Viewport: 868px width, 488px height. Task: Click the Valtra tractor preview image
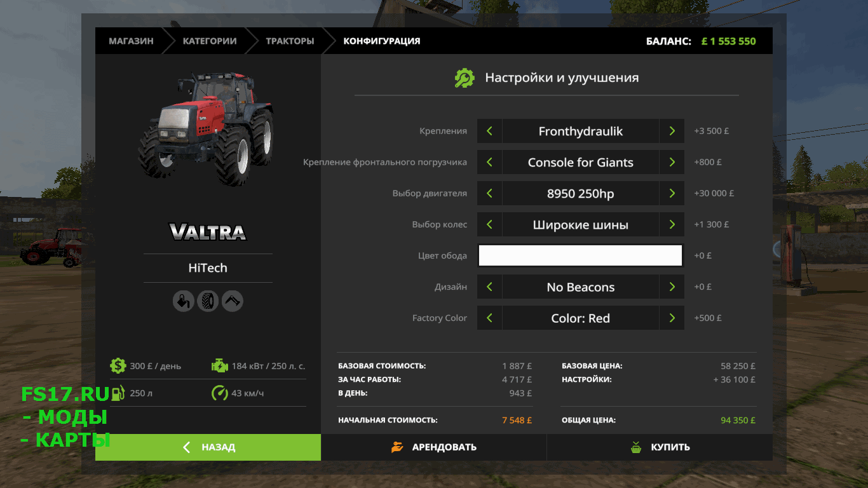pyautogui.click(x=207, y=129)
